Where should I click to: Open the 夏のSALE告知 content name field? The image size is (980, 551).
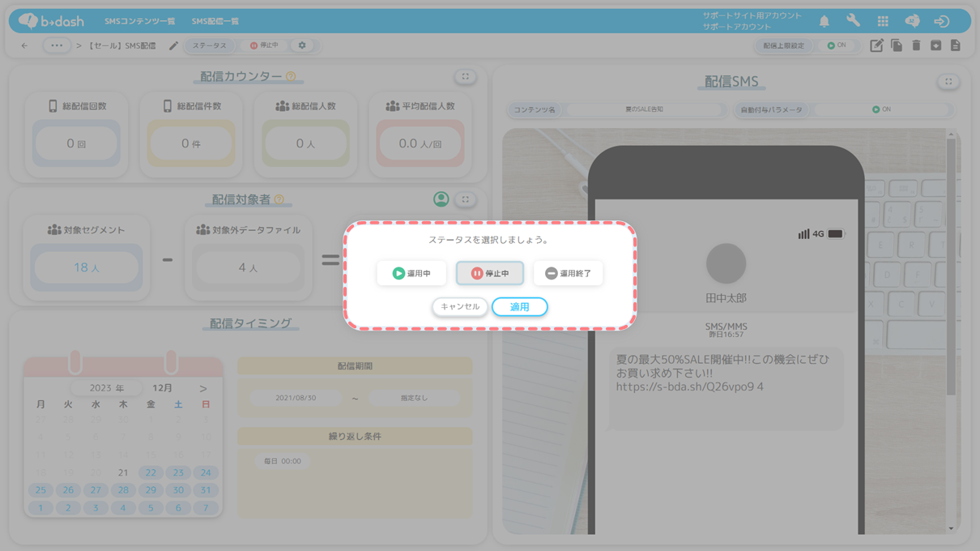click(644, 109)
